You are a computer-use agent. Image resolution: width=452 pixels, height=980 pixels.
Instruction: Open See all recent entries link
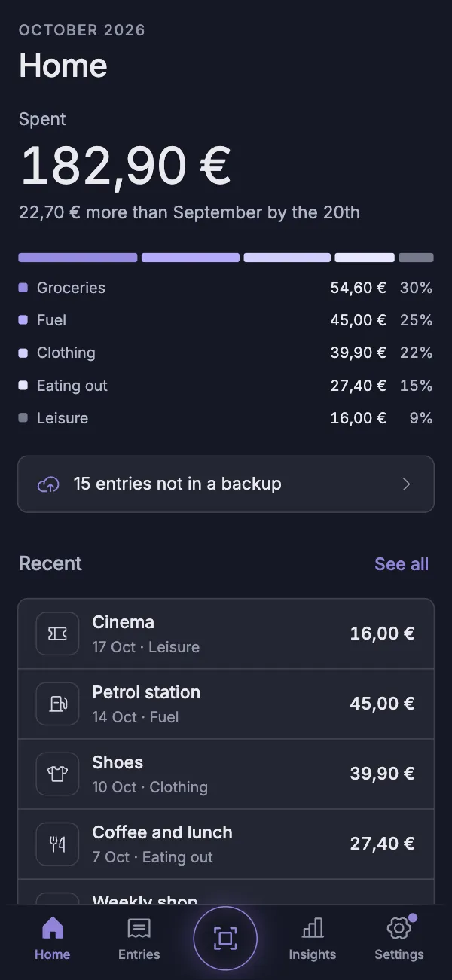point(402,564)
